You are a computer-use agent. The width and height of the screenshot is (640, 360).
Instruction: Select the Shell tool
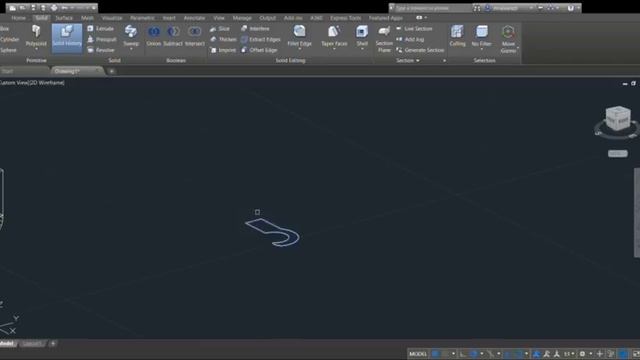click(362, 35)
